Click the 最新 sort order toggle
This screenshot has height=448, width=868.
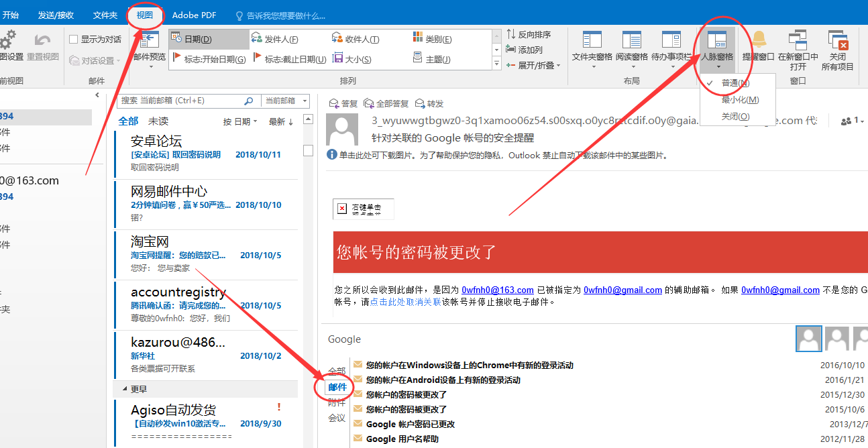click(281, 121)
